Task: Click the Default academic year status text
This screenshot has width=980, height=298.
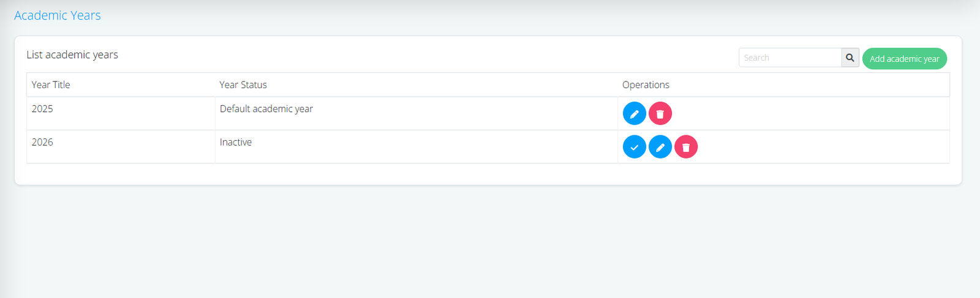Action: tap(266, 109)
